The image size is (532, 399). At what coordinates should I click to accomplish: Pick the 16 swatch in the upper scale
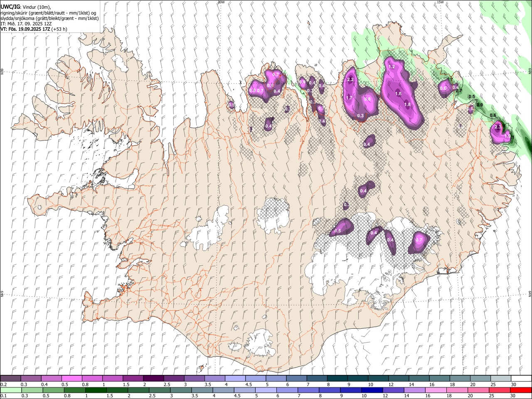point(440,378)
